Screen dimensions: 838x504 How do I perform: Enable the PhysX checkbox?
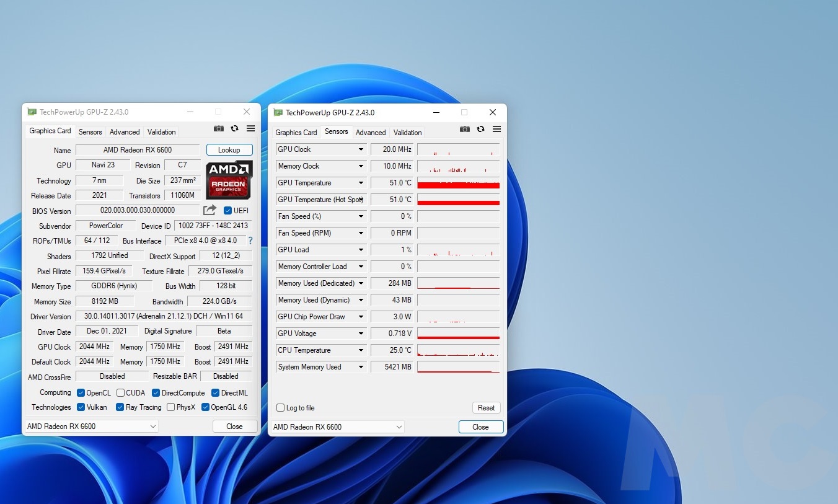[x=171, y=407]
